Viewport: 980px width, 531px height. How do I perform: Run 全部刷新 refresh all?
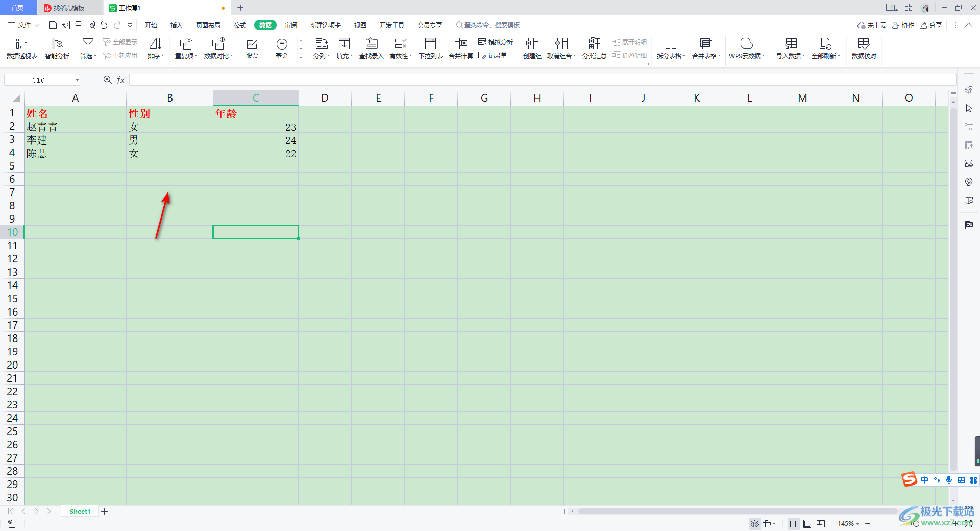(x=826, y=49)
